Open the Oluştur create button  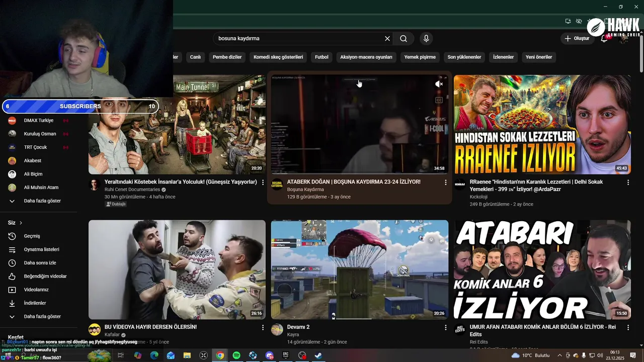pyautogui.click(x=577, y=39)
